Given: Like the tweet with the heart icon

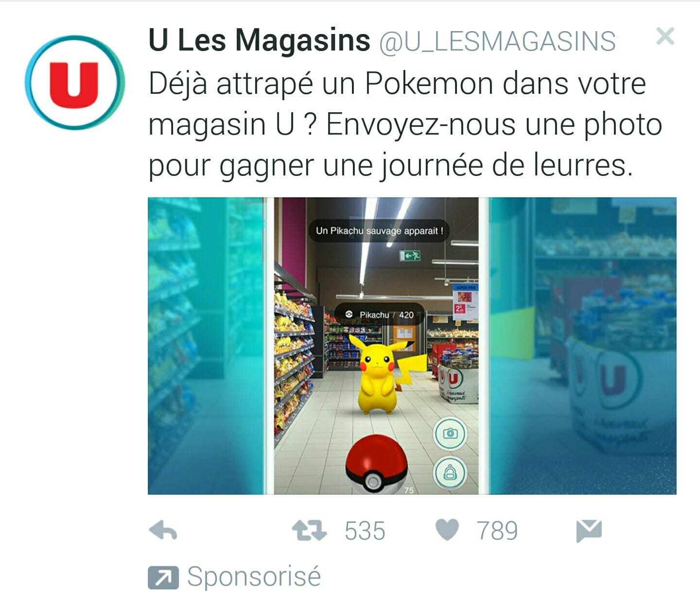Looking at the screenshot, I should click(x=447, y=530).
